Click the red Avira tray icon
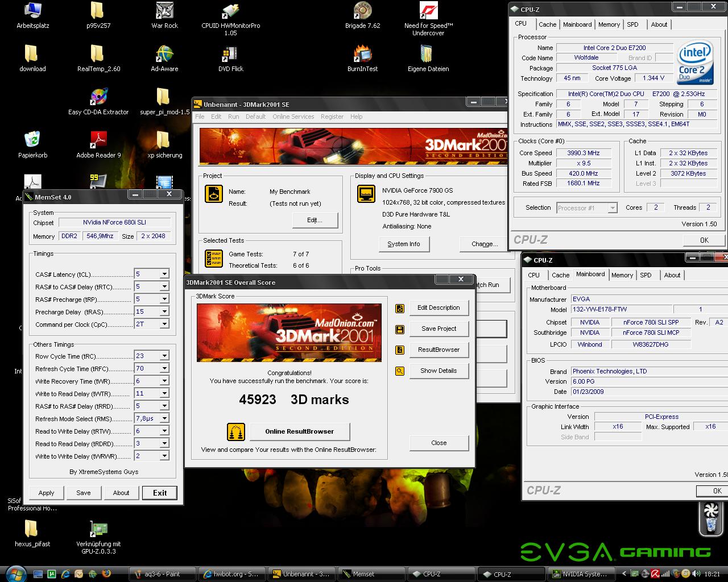Screen dimensions: 728x582 (x=655, y=573)
